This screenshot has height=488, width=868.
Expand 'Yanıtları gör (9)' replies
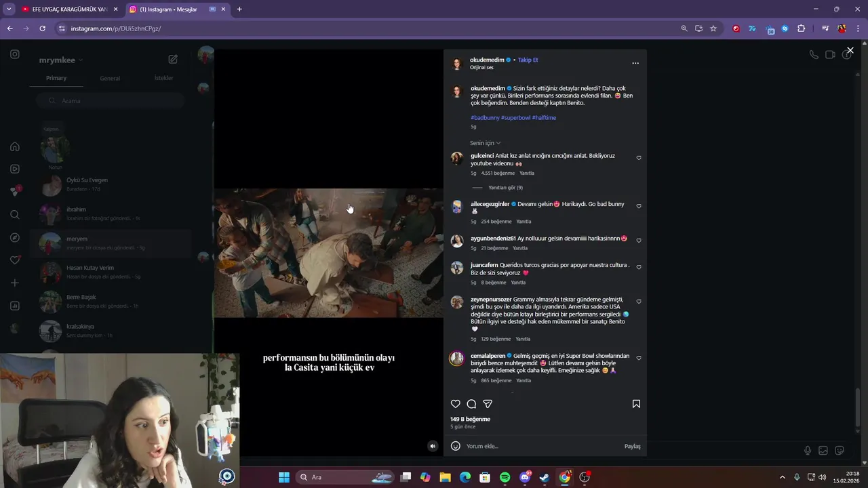(505, 188)
